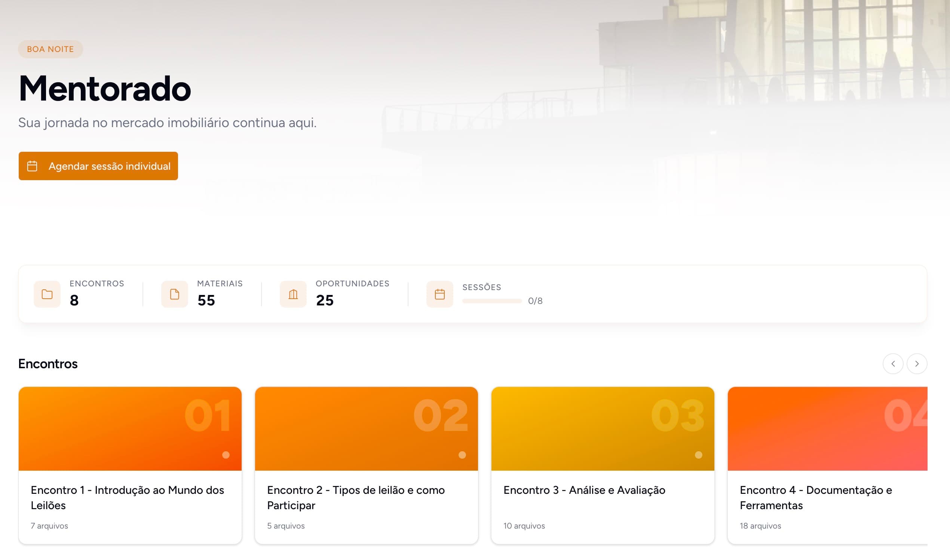Viewport: 950px width, 560px height.
Task: Click the ENCONTROS stat label
Action: point(97,284)
